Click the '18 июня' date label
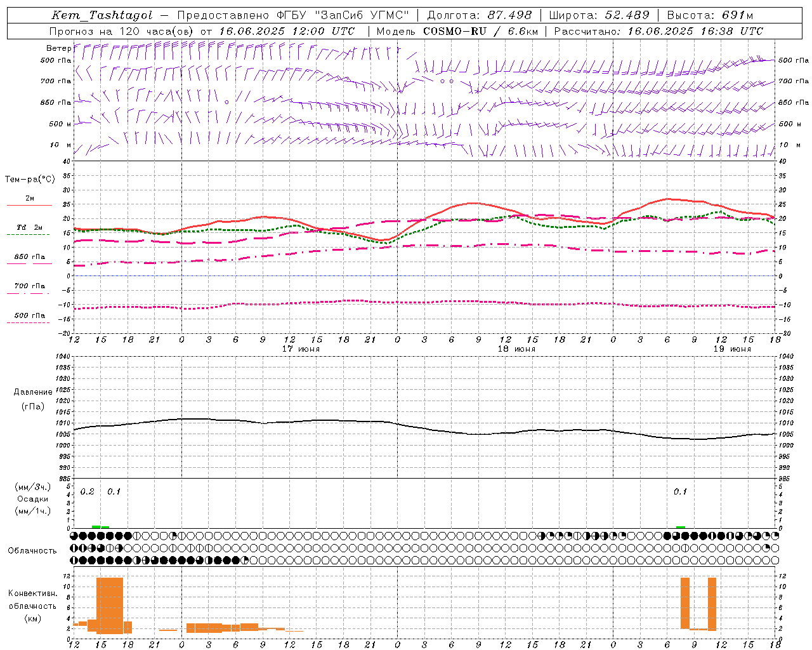Image resolution: width=812 pixels, height=650 pixels. click(516, 349)
